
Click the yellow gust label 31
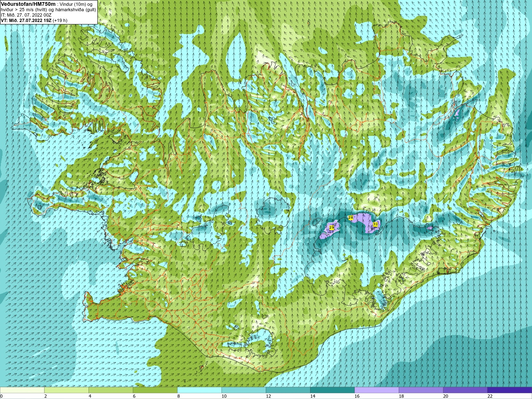point(375,224)
